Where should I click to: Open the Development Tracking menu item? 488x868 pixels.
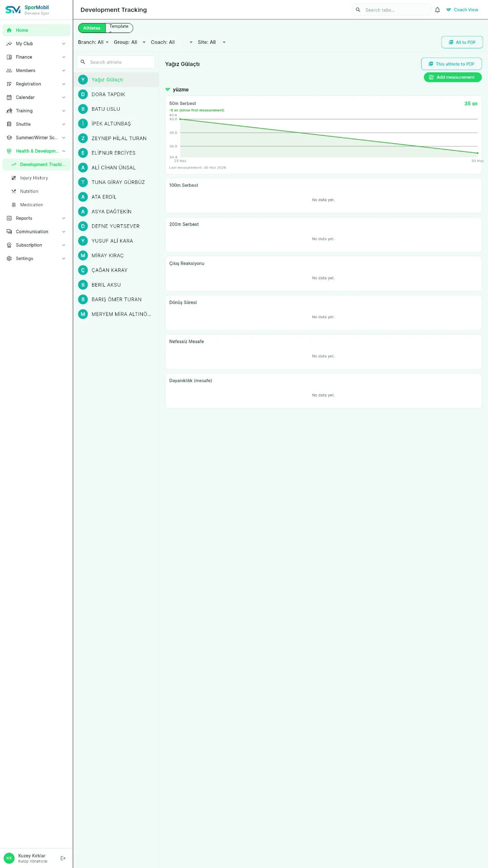37,165
